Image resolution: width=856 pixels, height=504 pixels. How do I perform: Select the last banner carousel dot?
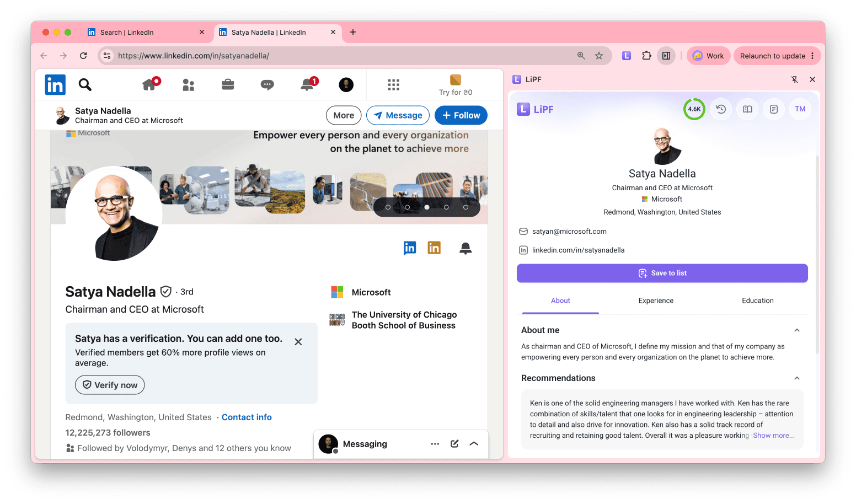(x=466, y=207)
